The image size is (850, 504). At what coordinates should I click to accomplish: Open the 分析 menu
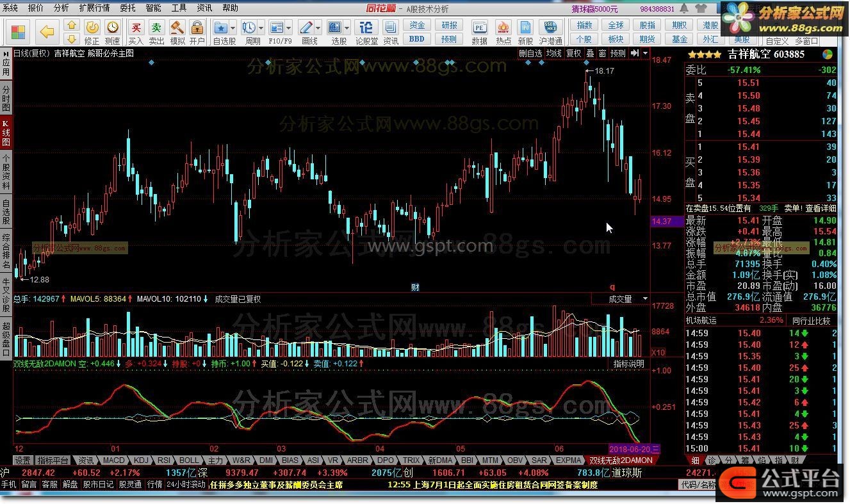(x=61, y=8)
